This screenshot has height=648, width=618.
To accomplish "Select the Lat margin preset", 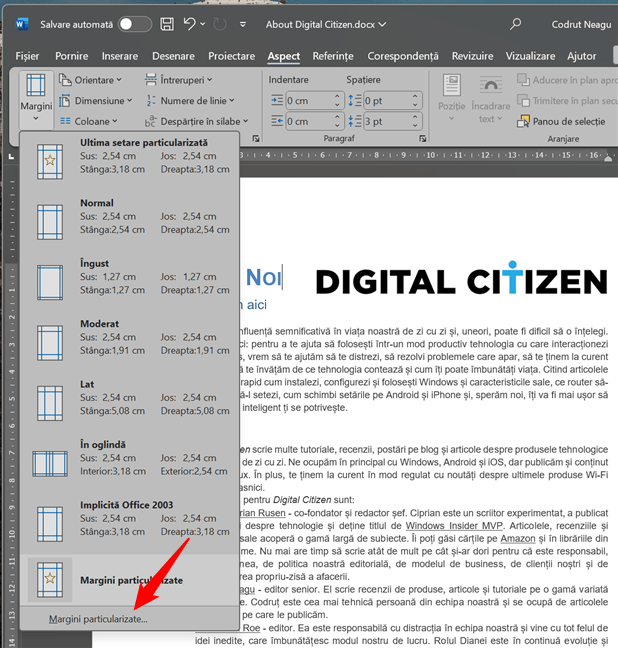I will click(130, 403).
